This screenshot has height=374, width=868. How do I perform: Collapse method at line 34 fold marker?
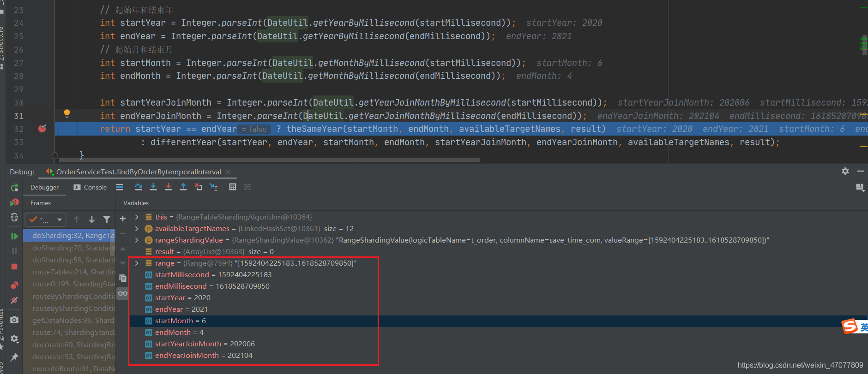(55, 155)
